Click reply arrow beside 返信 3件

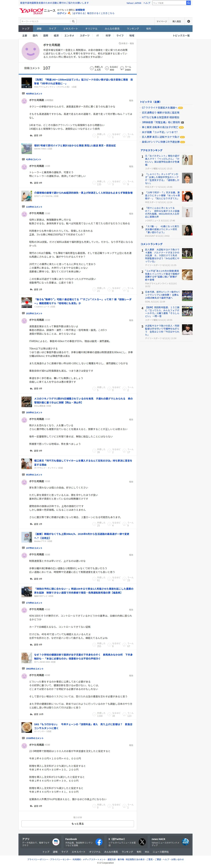click(31, 136)
